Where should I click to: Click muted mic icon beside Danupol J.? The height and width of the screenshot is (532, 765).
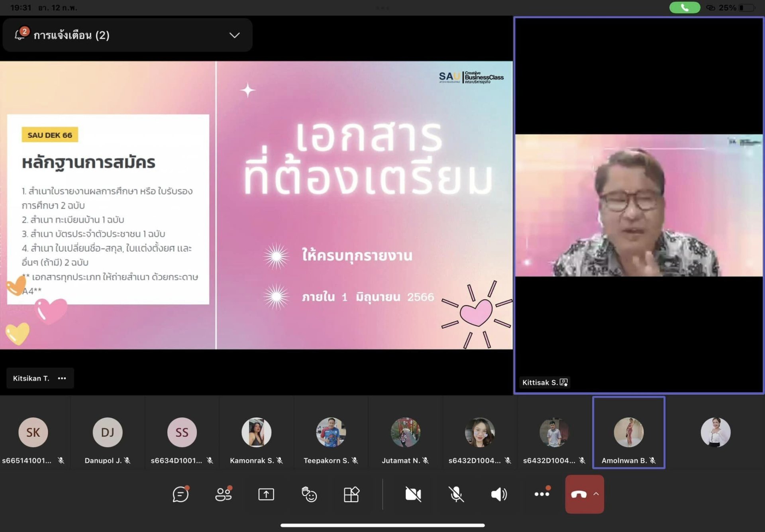[127, 460]
